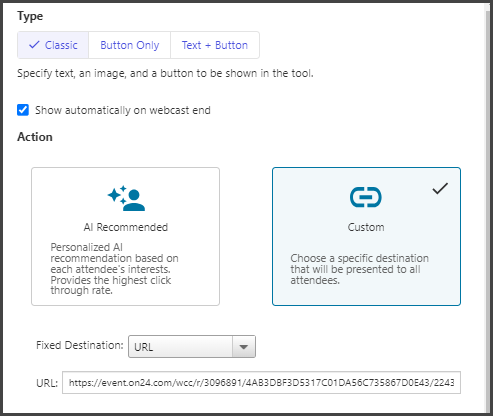Click the 'Type' heading
The image size is (493, 416).
[x=30, y=16]
